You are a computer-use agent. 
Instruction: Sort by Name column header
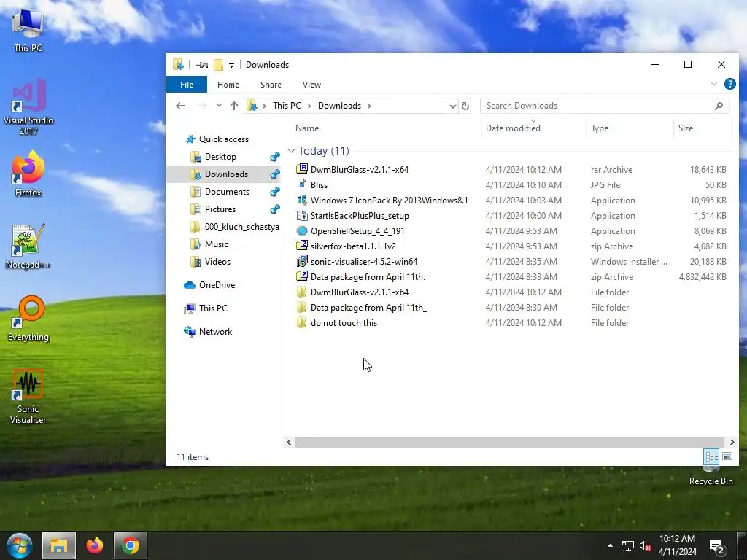(307, 128)
